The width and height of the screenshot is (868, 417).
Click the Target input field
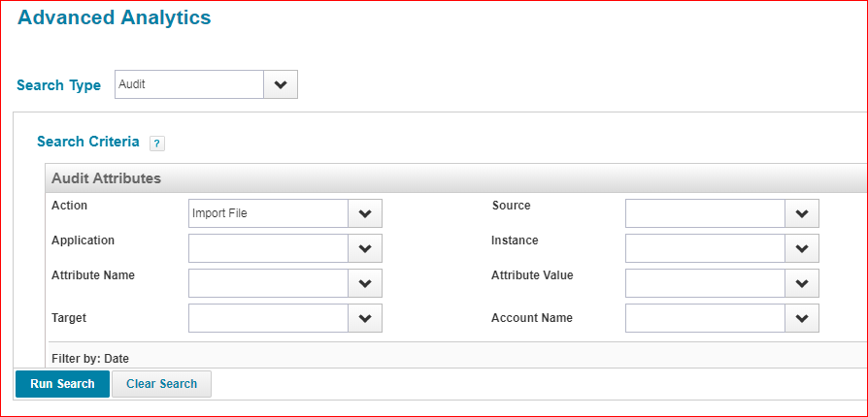pyautogui.click(x=268, y=318)
